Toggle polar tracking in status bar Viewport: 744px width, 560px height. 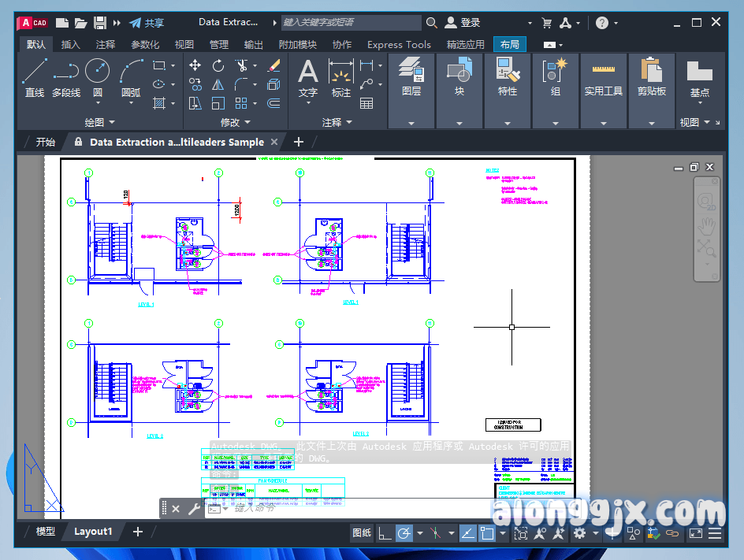[x=404, y=533]
